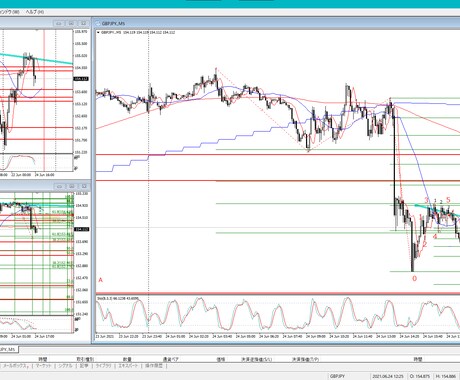Sort by the 通貨ペア column header

pos(171,359)
